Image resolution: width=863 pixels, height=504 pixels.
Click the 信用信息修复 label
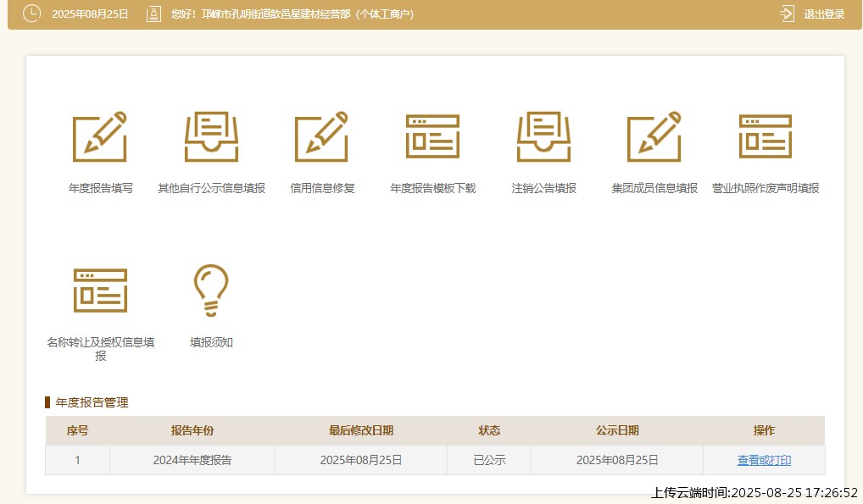point(322,188)
